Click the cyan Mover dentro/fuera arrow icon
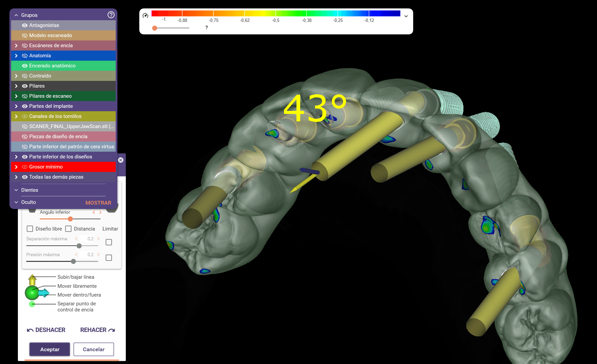This screenshot has width=597, height=364. click(x=44, y=293)
